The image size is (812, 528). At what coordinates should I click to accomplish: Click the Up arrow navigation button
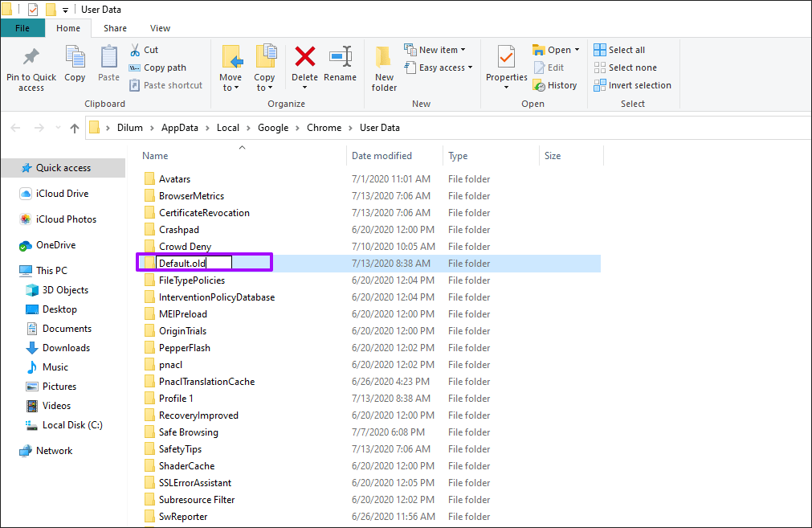pyautogui.click(x=75, y=128)
